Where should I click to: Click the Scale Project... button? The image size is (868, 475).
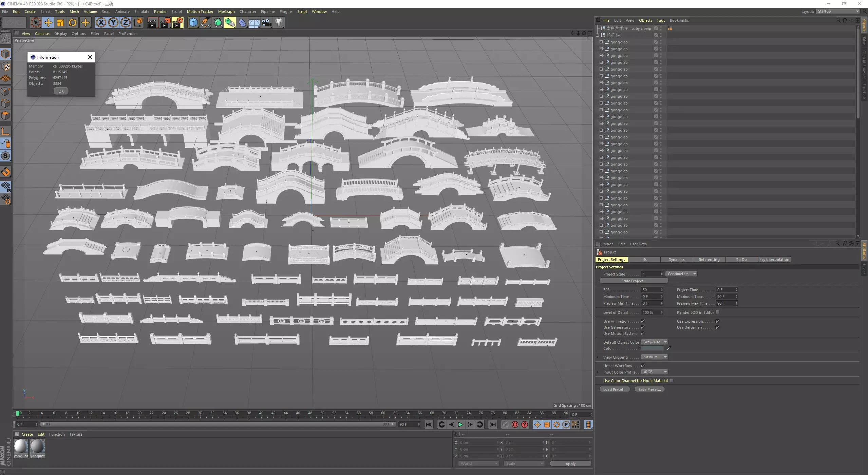tap(633, 281)
